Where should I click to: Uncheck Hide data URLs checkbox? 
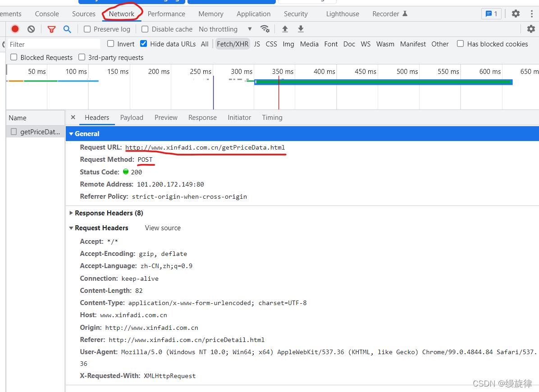(x=144, y=44)
